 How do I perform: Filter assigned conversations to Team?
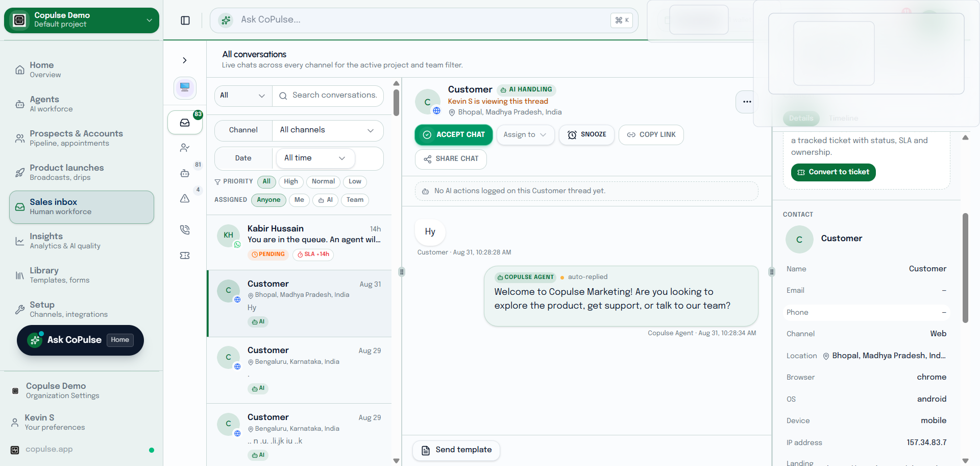[355, 200]
